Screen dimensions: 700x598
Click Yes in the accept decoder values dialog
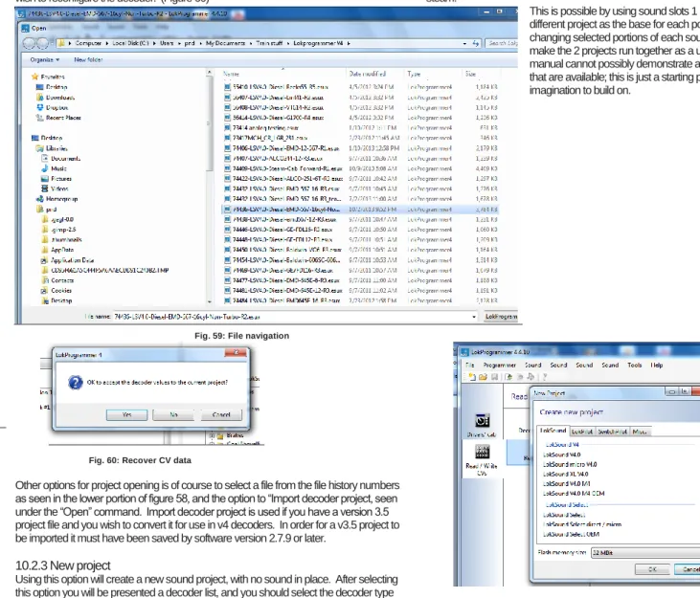click(x=126, y=414)
